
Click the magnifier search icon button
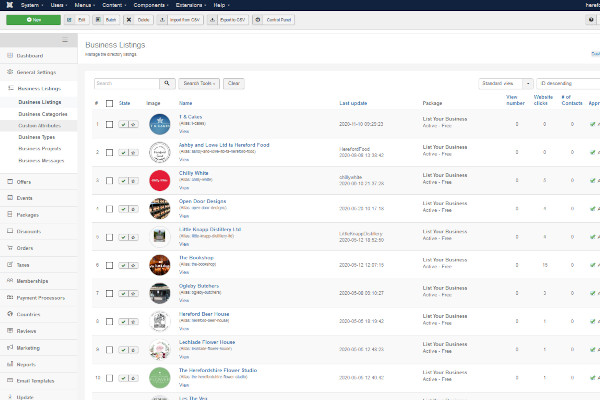165,84
